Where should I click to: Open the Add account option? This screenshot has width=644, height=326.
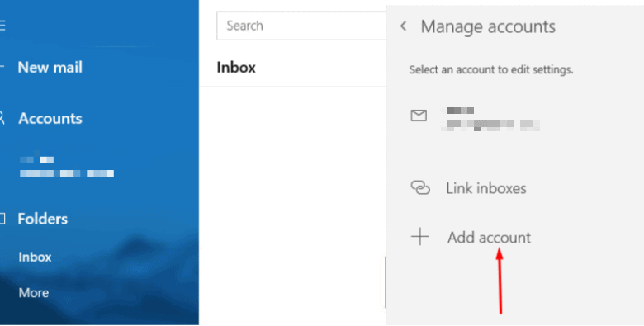(x=489, y=238)
